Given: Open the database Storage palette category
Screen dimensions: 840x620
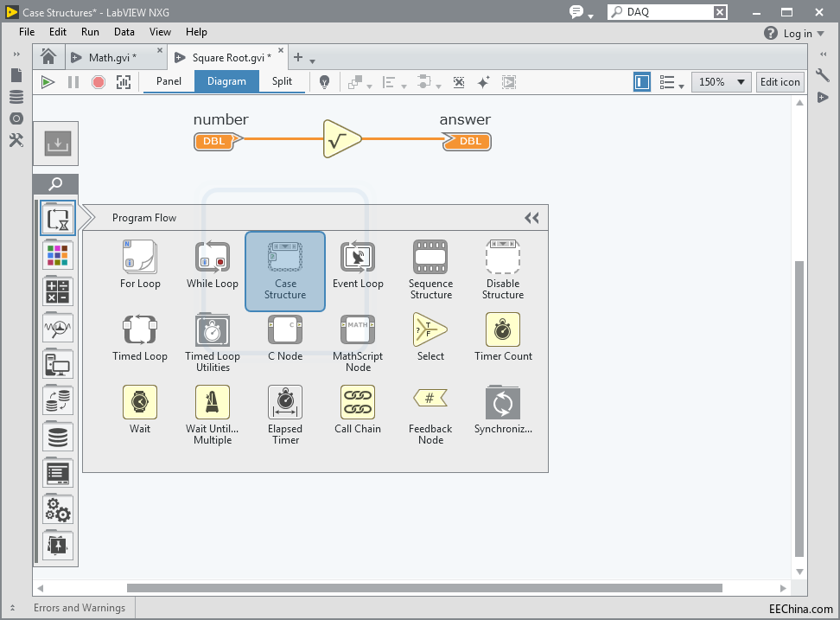Looking at the screenshot, I should tap(58, 437).
